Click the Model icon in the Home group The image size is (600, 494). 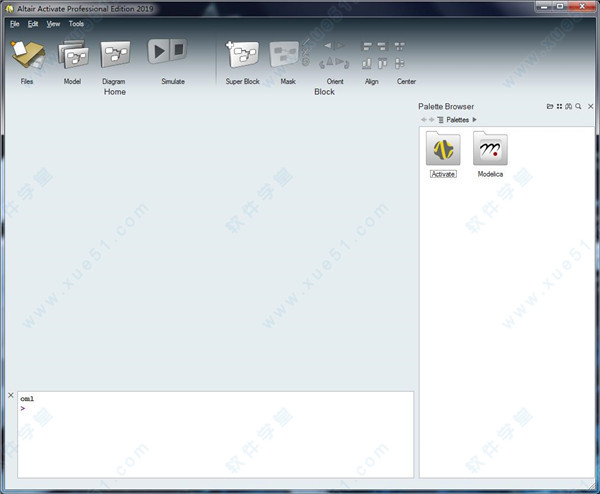[x=72, y=56]
